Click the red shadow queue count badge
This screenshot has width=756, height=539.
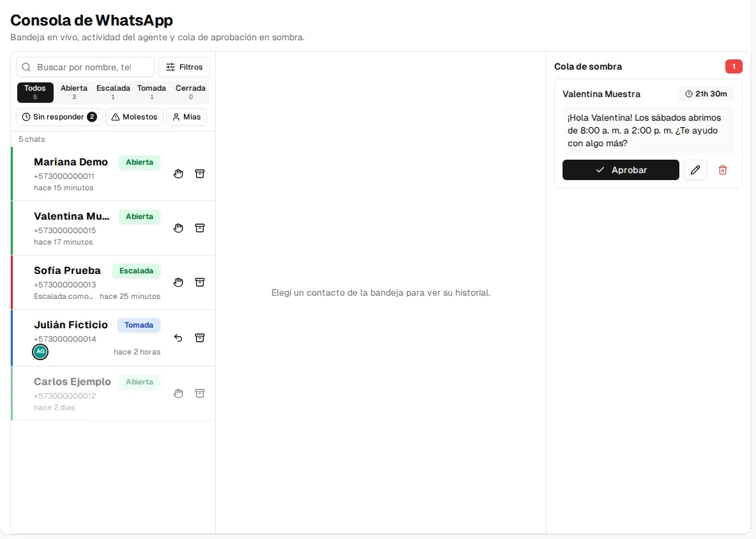coord(734,66)
